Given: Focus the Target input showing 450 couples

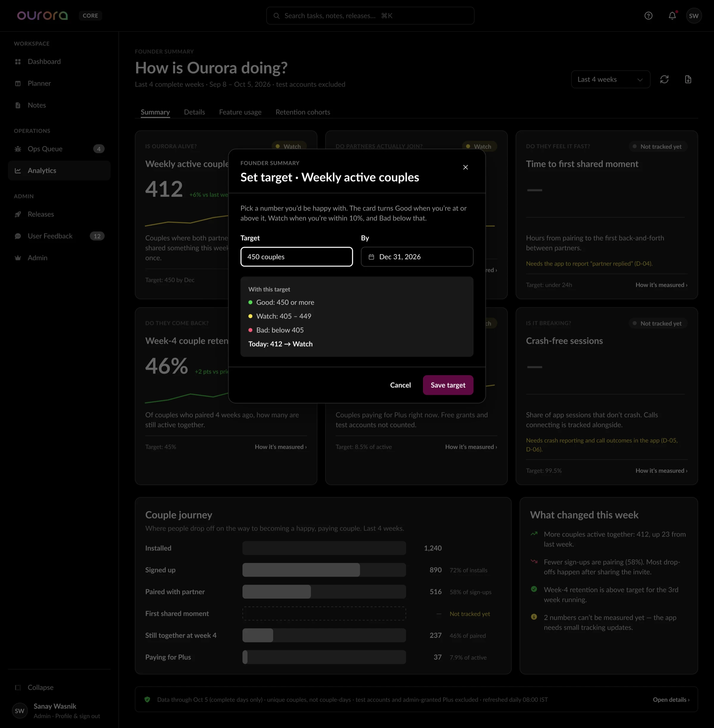Looking at the screenshot, I should click(296, 257).
